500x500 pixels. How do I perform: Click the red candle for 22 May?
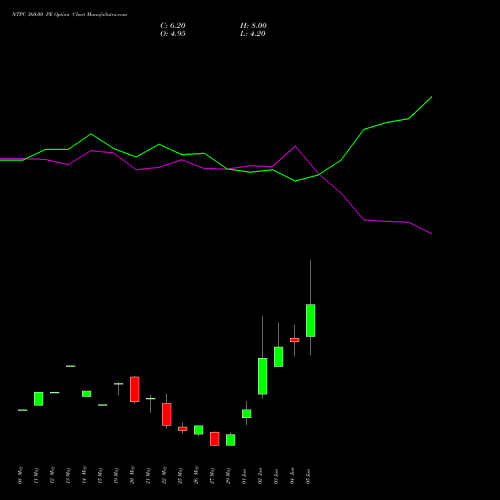tap(167, 414)
